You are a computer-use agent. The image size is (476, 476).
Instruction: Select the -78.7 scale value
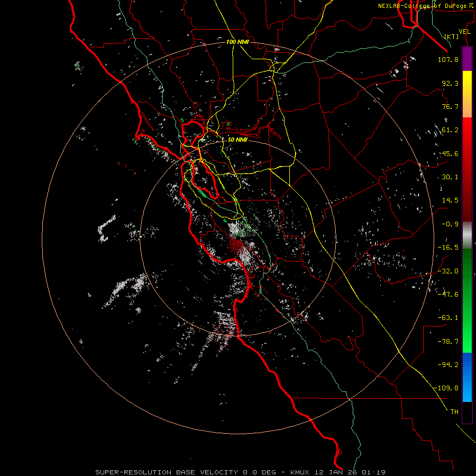(448, 342)
